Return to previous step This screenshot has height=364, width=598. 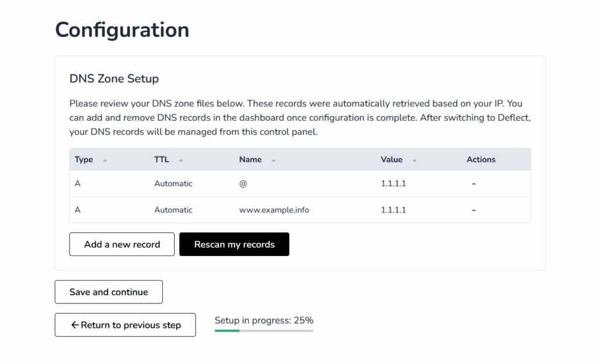pyautogui.click(x=126, y=325)
